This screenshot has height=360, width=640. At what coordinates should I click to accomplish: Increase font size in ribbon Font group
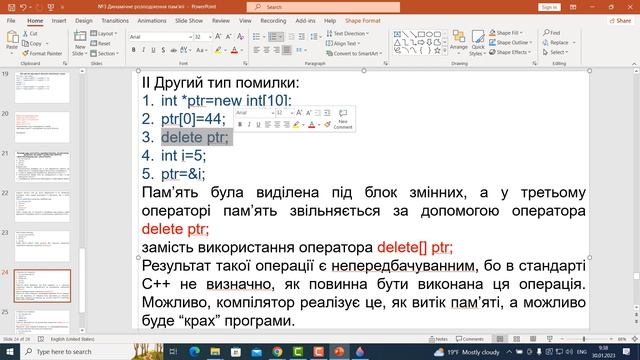[x=218, y=37]
